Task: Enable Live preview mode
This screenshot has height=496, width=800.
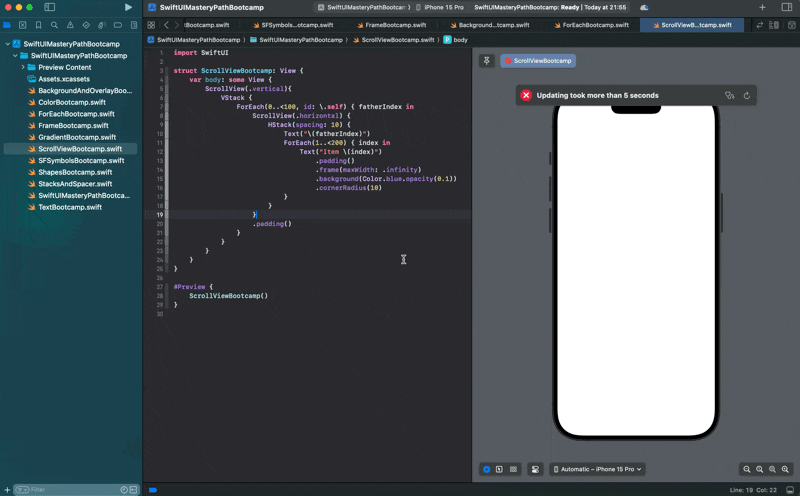Action: click(x=487, y=469)
